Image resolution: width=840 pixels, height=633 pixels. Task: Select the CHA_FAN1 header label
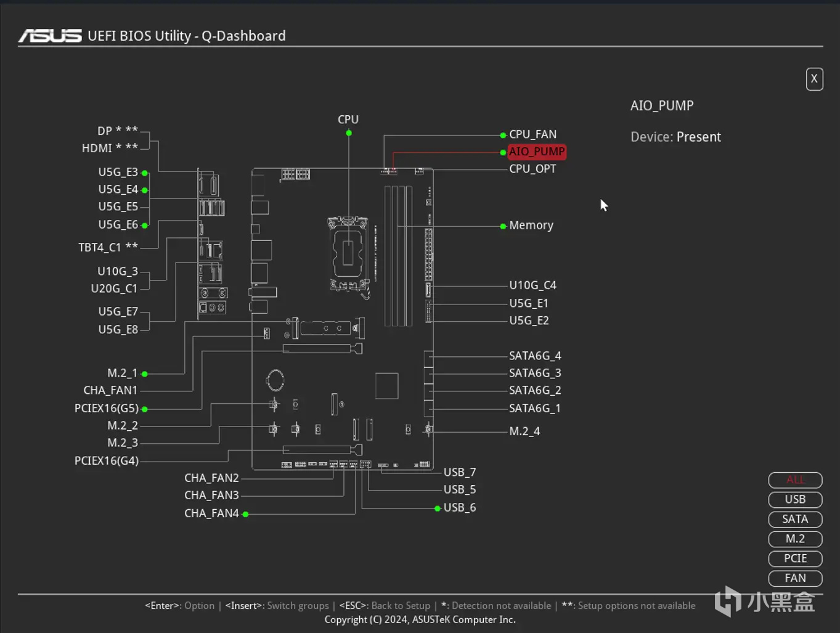[x=110, y=390]
